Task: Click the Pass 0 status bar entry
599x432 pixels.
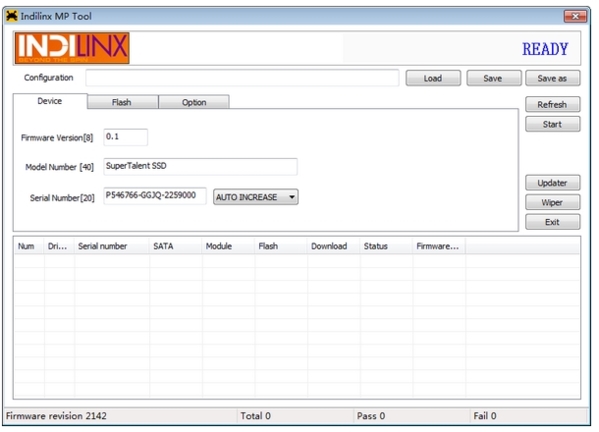Action: (x=371, y=416)
